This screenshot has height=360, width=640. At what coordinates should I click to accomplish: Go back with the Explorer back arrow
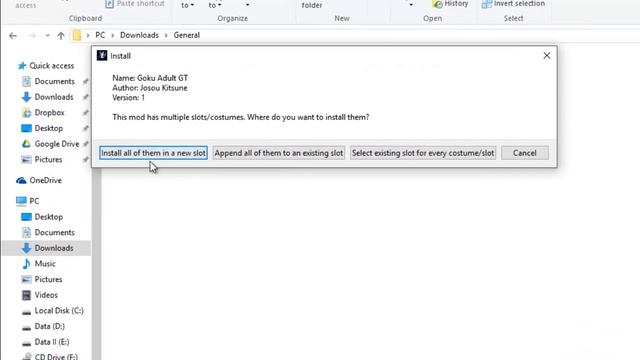13,36
